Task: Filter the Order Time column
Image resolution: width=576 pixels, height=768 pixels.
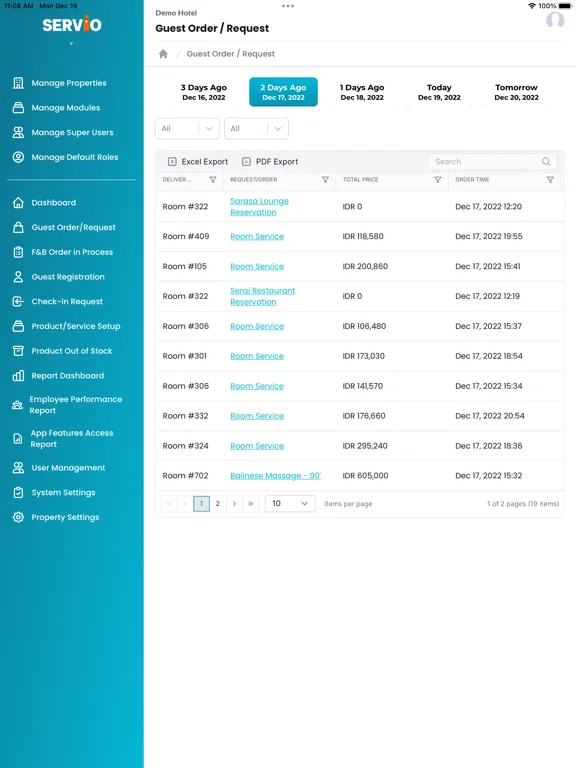Action: (550, 180)
